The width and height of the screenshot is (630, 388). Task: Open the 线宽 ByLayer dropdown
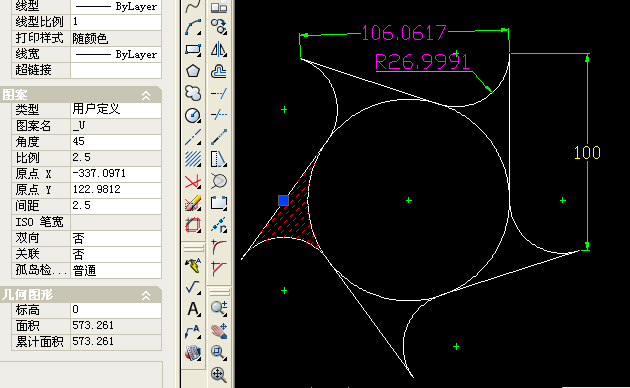point(116,54)
